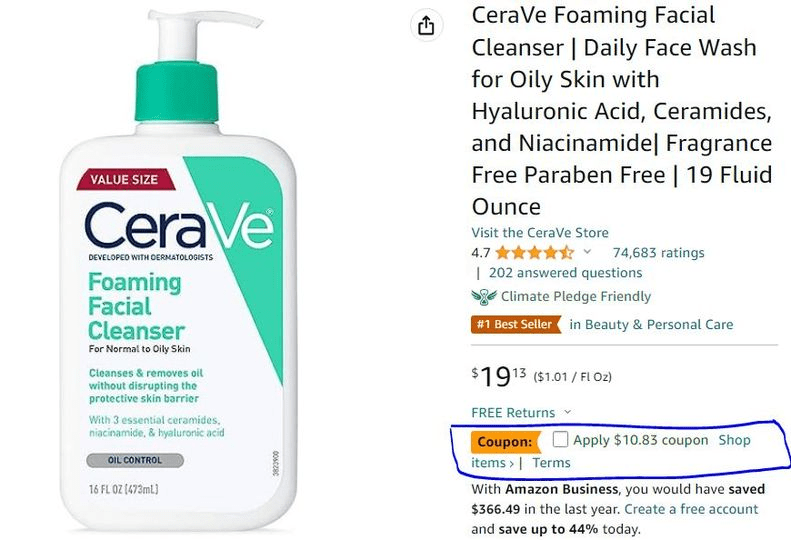Expand the FREE Returns dropdown arrow

568,412
